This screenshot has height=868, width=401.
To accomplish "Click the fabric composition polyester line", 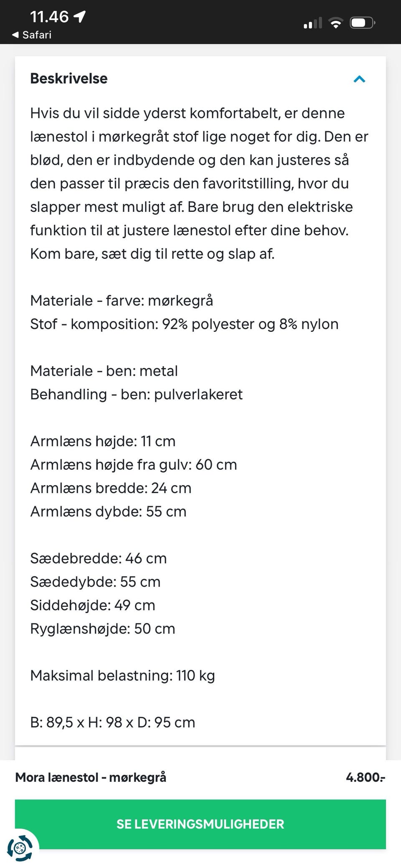I will [184, 324].
